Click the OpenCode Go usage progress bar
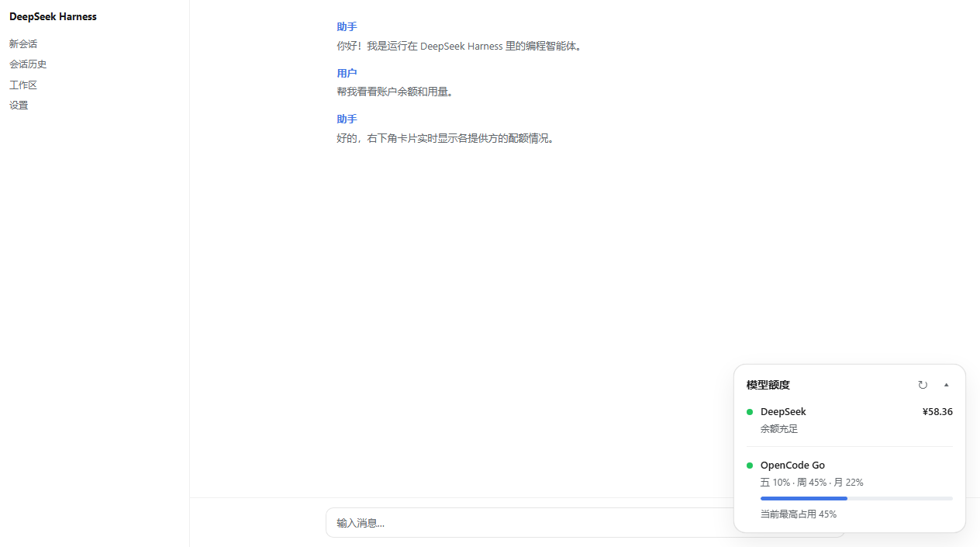Image resolution: width=980 pixels, height=547 pixels. [x=857, y=498]
